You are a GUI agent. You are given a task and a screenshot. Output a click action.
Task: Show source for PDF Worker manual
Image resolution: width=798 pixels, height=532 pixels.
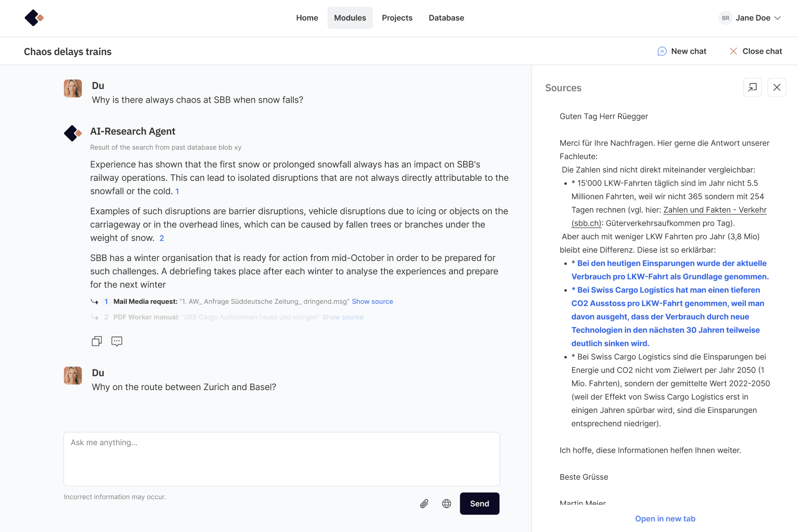[343, 317]
